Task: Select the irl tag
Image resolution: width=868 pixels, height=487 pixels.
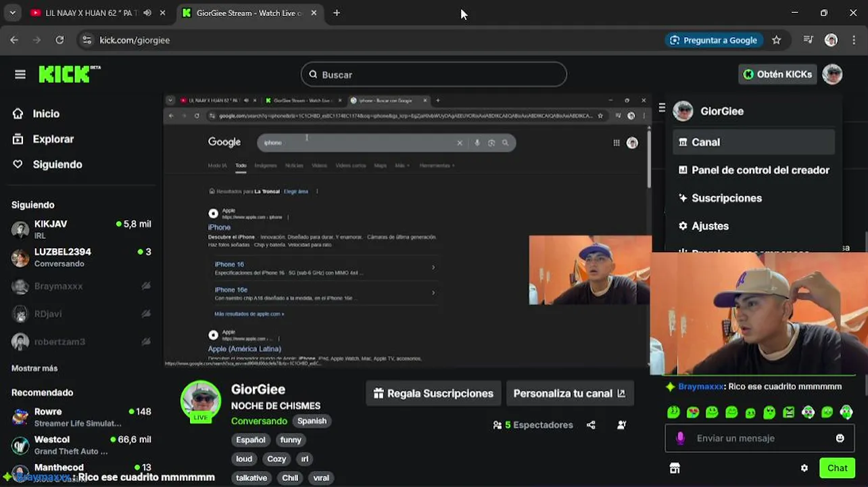Action: pos(304,459)
